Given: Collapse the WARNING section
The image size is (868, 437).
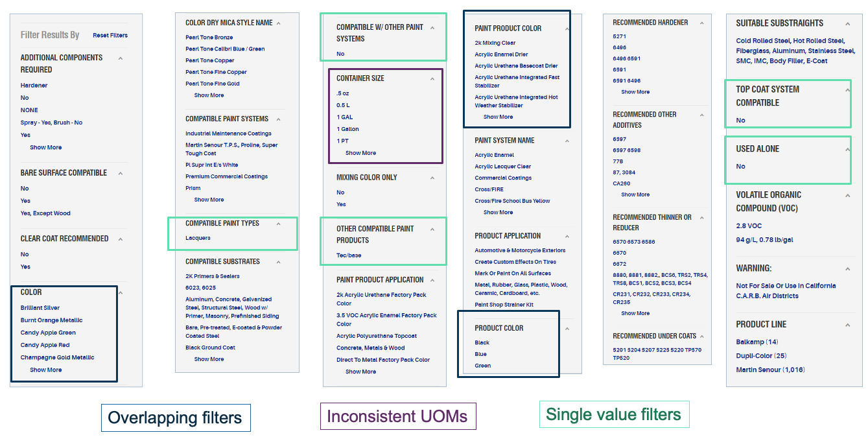Looking at the screenshot, I should coord(848,268).
